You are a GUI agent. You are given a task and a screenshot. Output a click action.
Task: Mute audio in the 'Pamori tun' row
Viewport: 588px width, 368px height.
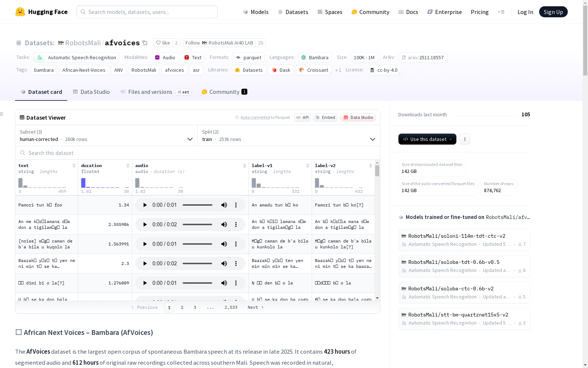coord(224,205)
